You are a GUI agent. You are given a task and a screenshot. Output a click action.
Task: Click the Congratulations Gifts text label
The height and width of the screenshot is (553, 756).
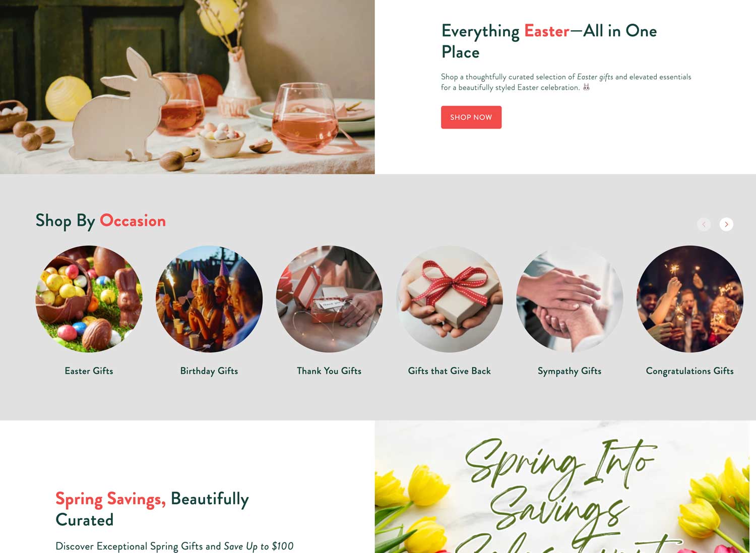pyautogui.click(x=690, y=371)
